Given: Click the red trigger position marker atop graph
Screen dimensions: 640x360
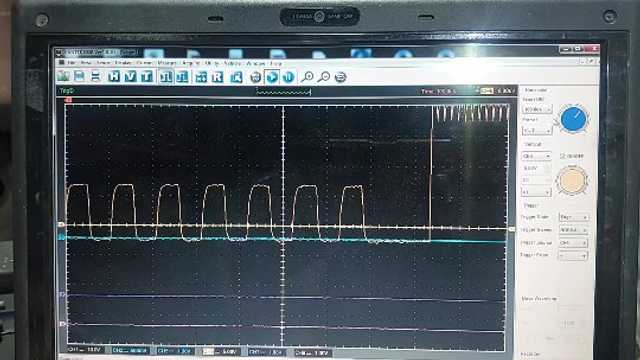Looking at the screenshot, I should tap(69, 100).
